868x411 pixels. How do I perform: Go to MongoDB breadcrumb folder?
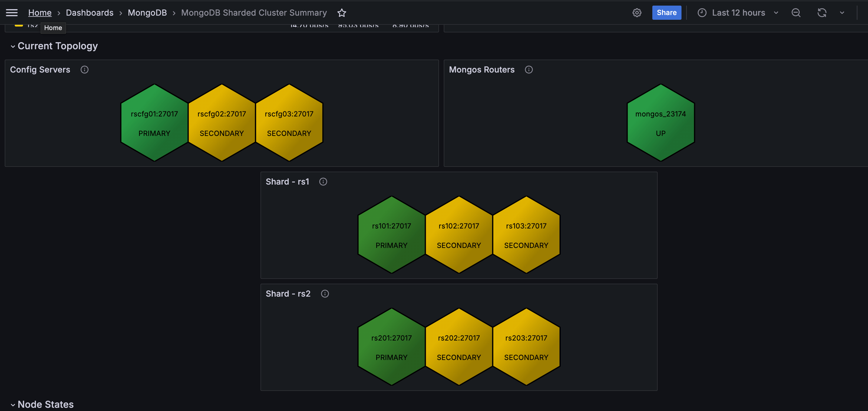(147, 13)
